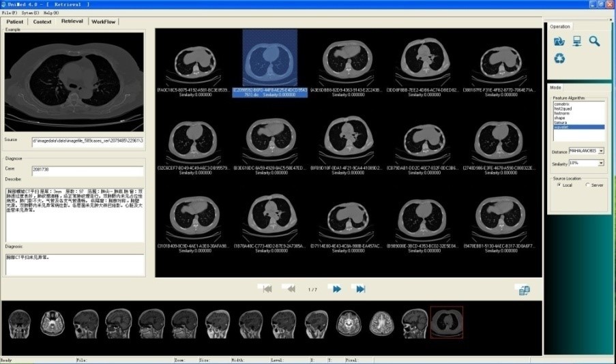Switch to the WorkFlow tab
Image resolution: width=616 pixels, height=364 pixels.
(x=103, y=22)
